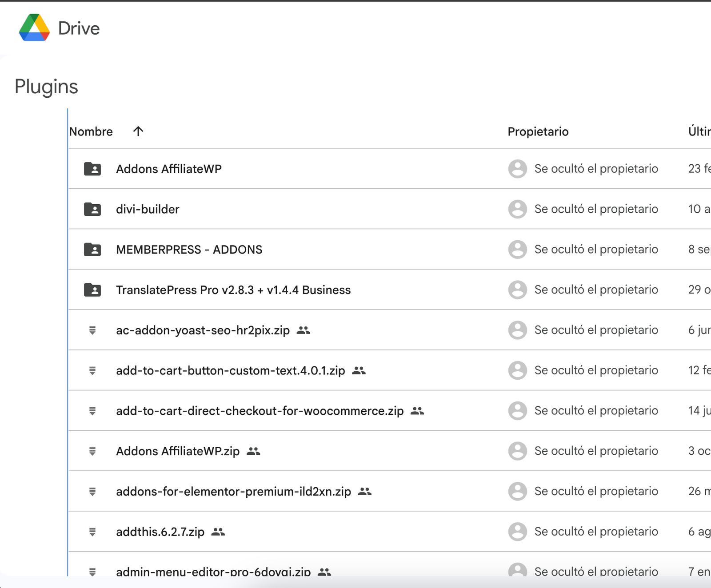Select the Addons AffiliateWP folder name

pyautogui.click(x=169, y=169)
